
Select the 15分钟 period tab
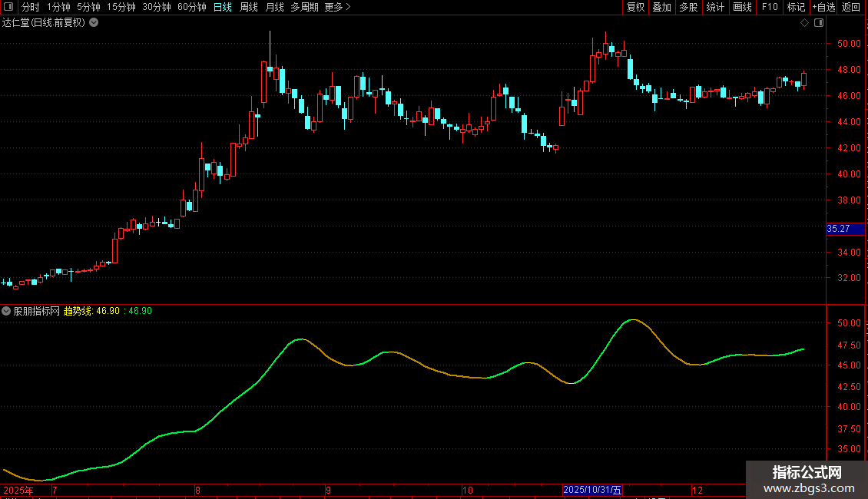(121, 7)
